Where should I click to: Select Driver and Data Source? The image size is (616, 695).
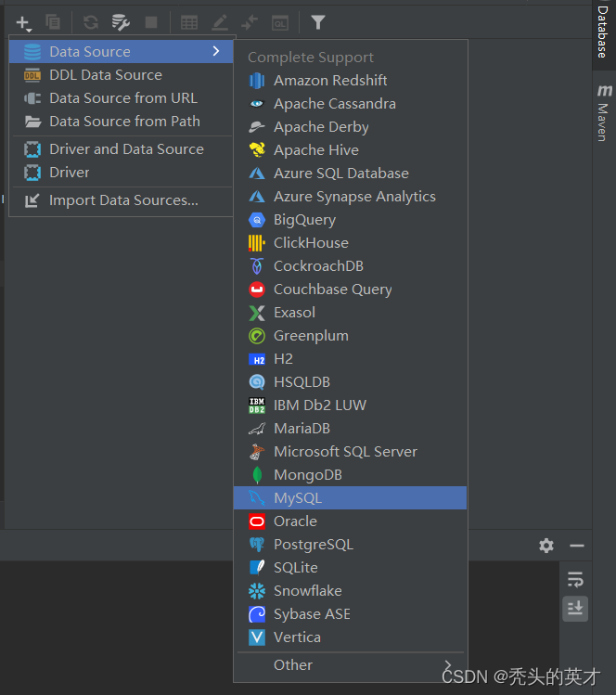(121, 149)
